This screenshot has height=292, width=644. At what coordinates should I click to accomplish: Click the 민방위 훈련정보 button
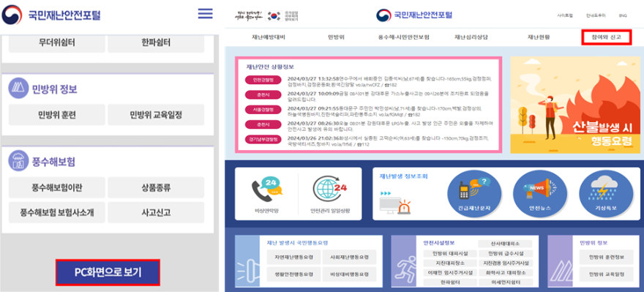606,257
